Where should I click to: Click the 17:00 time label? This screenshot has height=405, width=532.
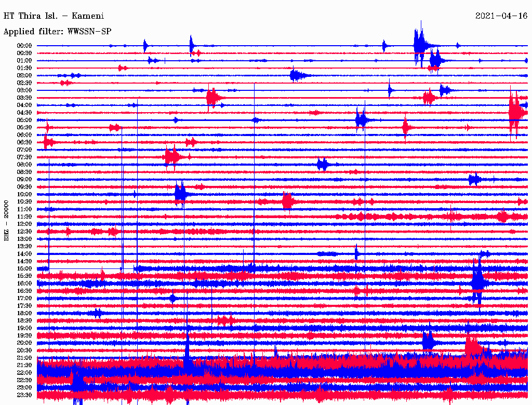click(24, 299)
